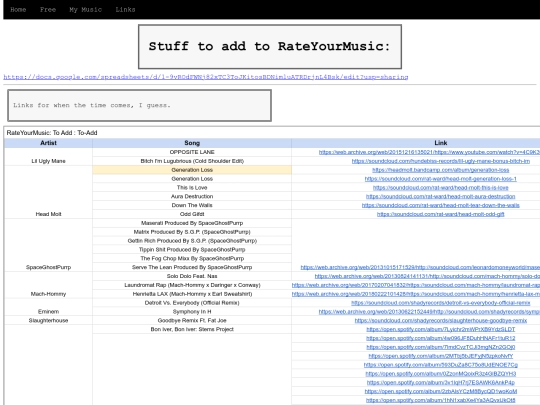Select Bon Iver: Stems Project cell

pos(192,330)
